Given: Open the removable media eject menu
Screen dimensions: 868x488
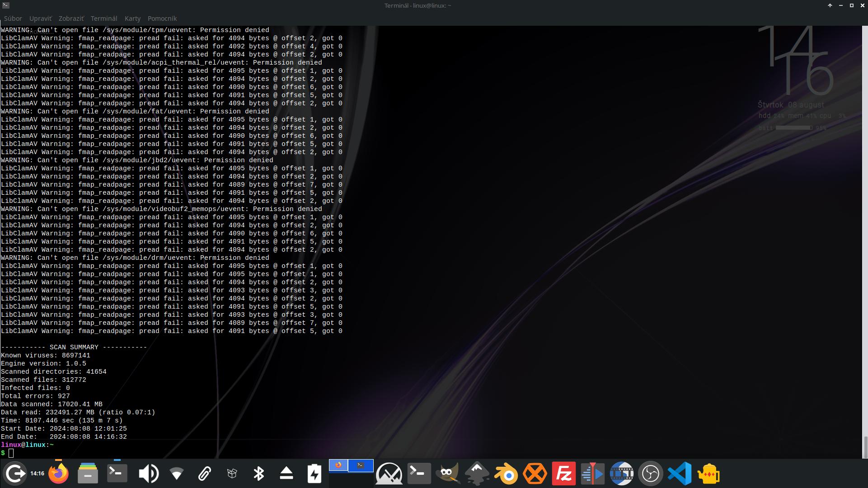Looking at the screenshot, I should coord(286,474).
